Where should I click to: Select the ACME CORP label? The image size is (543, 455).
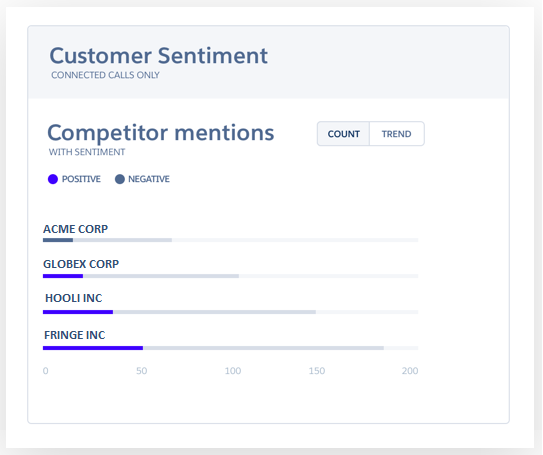75,229
